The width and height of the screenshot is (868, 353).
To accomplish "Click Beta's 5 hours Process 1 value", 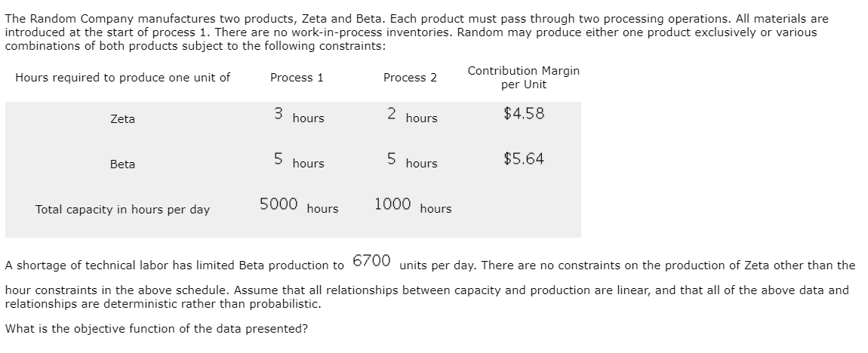I will click(299, 161).
